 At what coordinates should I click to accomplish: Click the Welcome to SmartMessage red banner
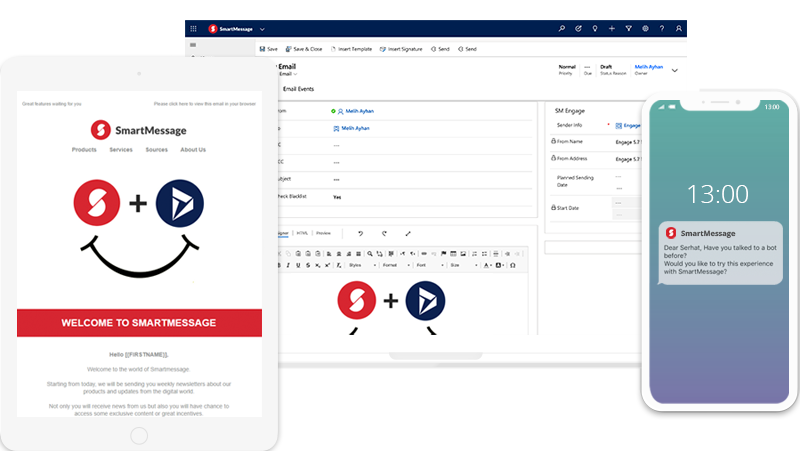click(x=139, y=322)
